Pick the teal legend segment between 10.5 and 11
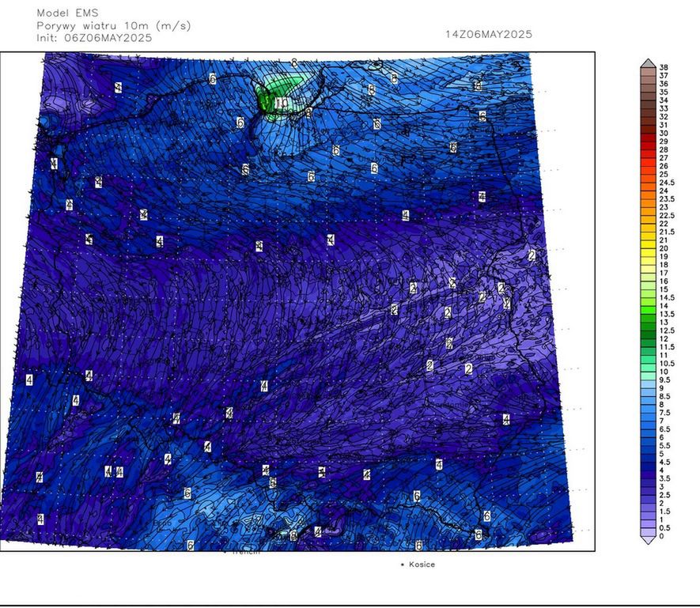The width and height of the screenshot is (700, 608). tap(648, 360)
